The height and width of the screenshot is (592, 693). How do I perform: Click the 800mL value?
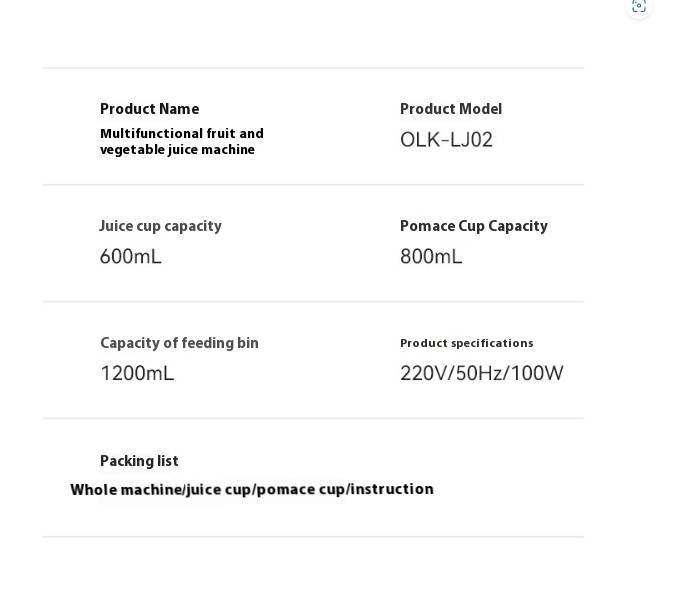[x=431, y=256]
